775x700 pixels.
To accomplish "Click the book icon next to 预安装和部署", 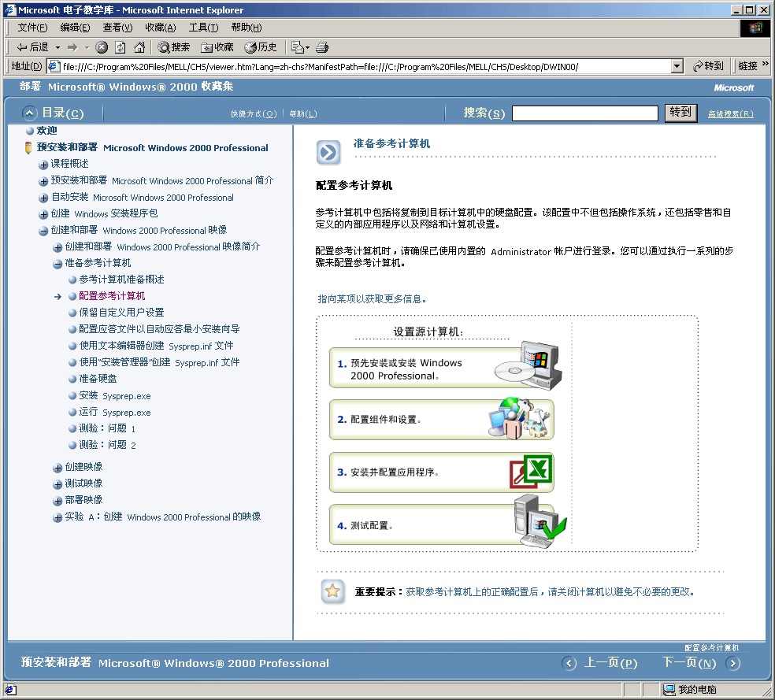I will (x=28, y=148).
